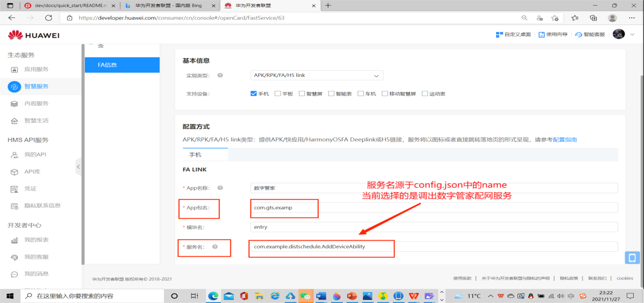Open 隐私联系信息 in the sidebar
Image resolution: width=644 pixels, height=303 pixels.
click(42, 206)
